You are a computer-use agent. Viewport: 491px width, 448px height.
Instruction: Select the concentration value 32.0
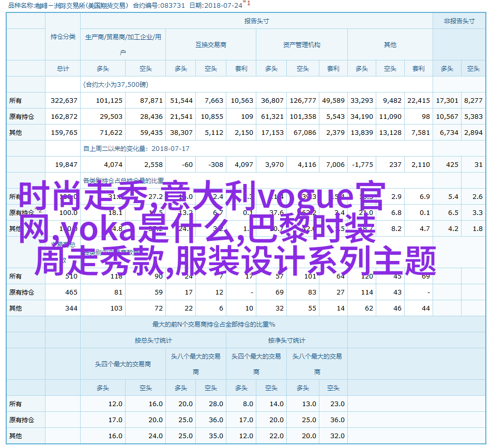(x=337, y=436)
